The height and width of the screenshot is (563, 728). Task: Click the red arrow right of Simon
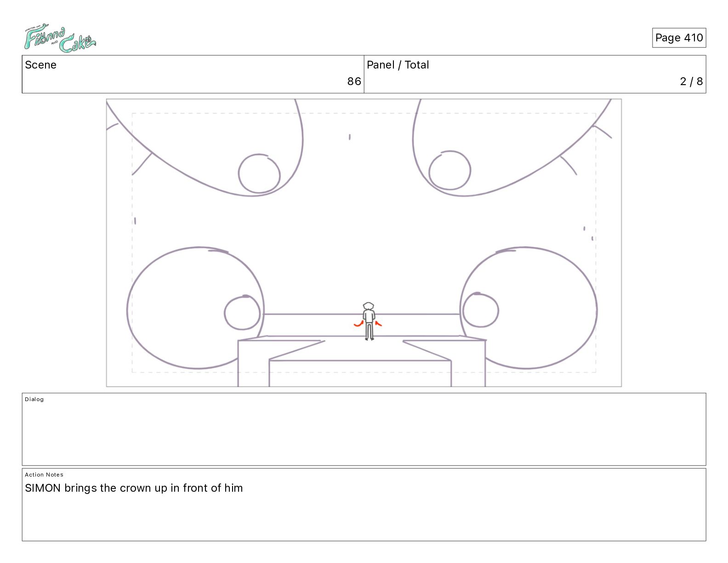(x=378, y=323)
